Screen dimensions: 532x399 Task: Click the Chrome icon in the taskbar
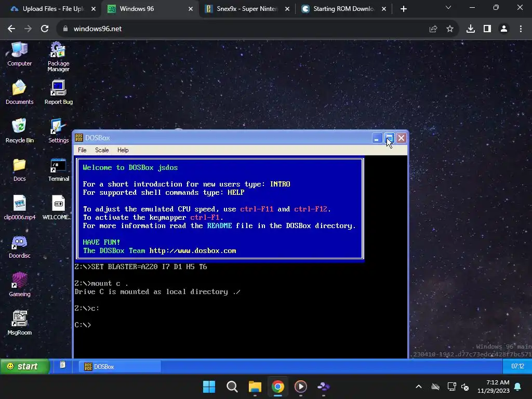[277, 387]
